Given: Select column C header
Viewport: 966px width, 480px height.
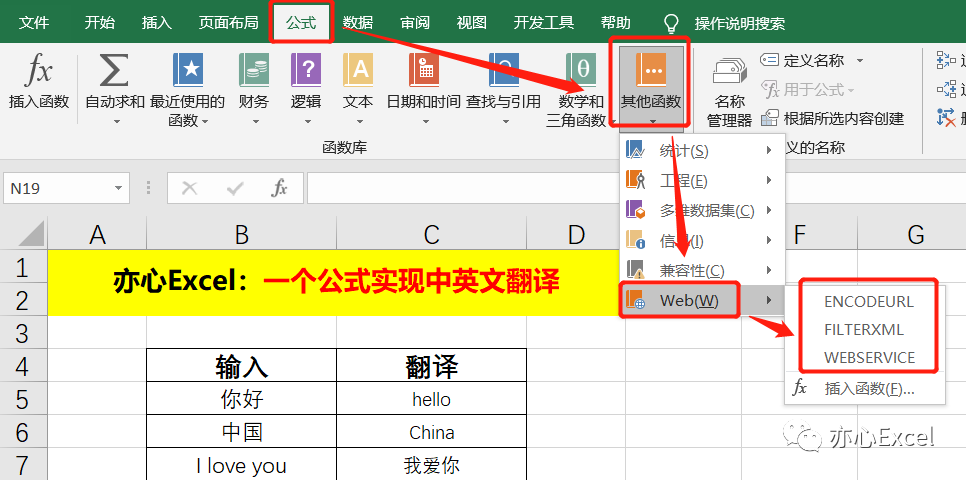Looking at the screenshot, I should click(x=431, y=235).
